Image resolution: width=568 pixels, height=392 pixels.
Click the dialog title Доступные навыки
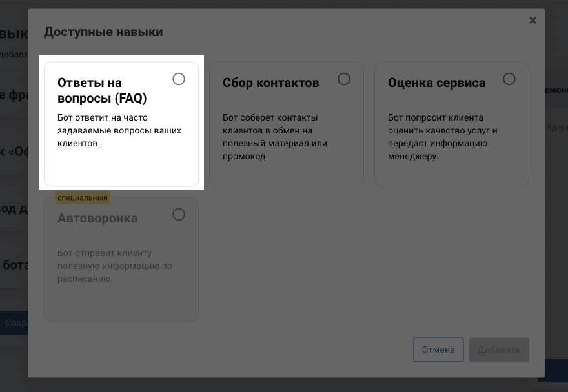(x=103, y=32)
